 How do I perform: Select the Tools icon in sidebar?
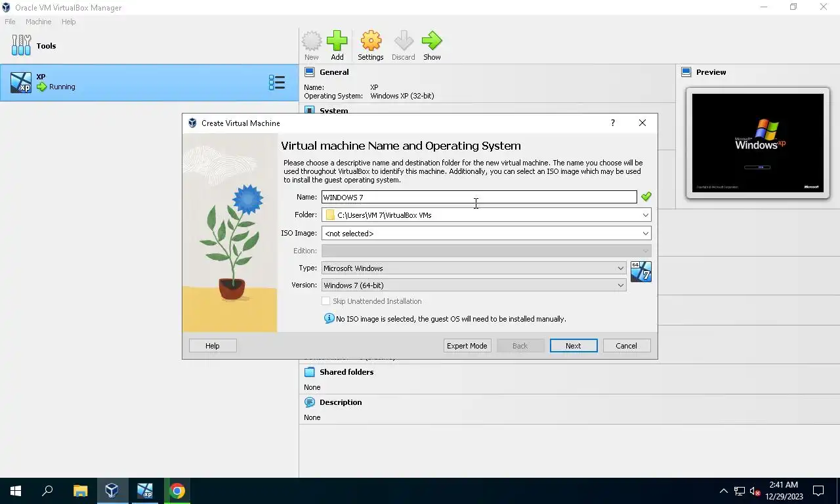pyautogui.click(x=21, y=45)
